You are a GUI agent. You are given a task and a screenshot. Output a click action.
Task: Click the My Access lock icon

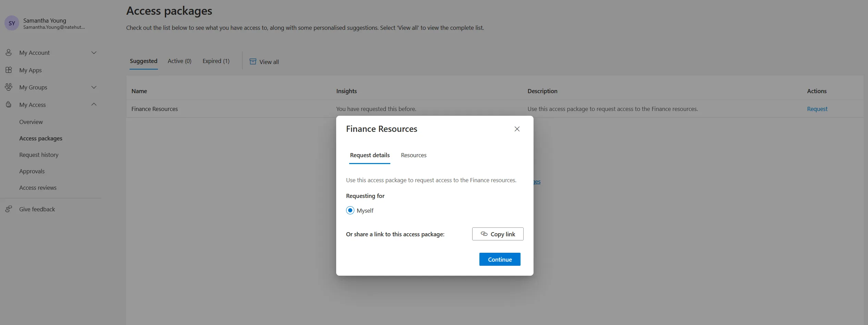pos(9,104)
